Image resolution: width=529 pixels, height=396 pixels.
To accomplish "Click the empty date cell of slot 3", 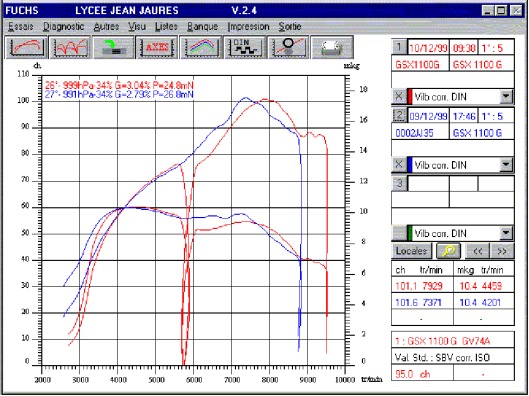I will coord(428,183).
